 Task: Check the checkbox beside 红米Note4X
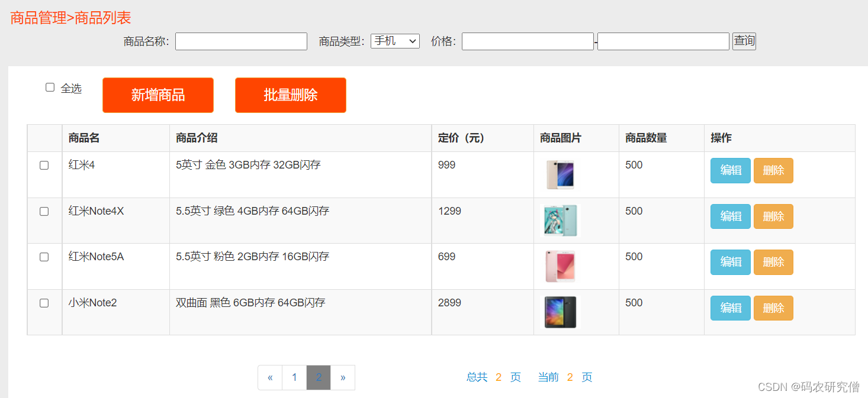pyautogui.click(x=44, y=211)
